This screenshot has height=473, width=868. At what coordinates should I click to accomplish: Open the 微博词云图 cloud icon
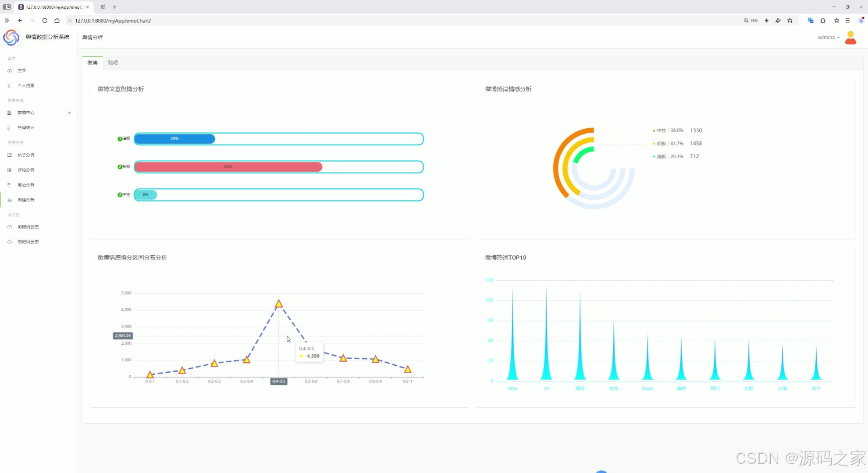(10, 227)
